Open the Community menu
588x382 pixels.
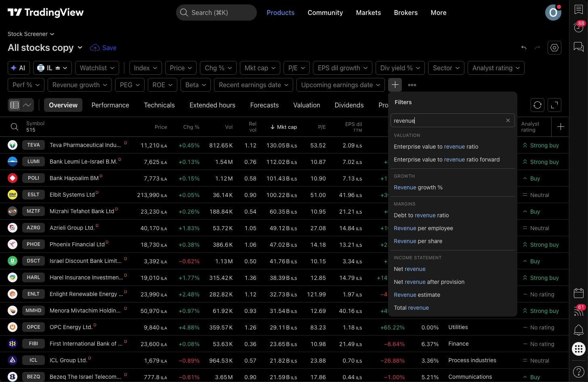click(325, 13)
